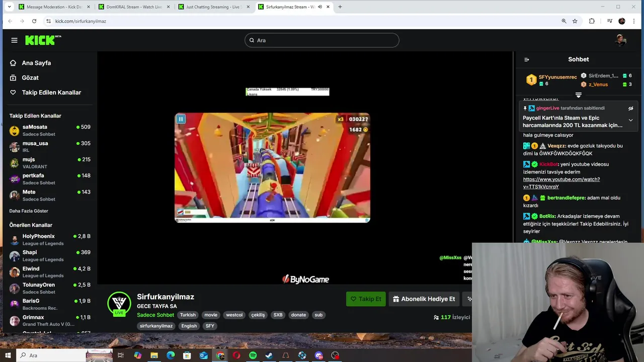Open mujs VALORANT channel
The image size is (644, 362).
(50, 162)
